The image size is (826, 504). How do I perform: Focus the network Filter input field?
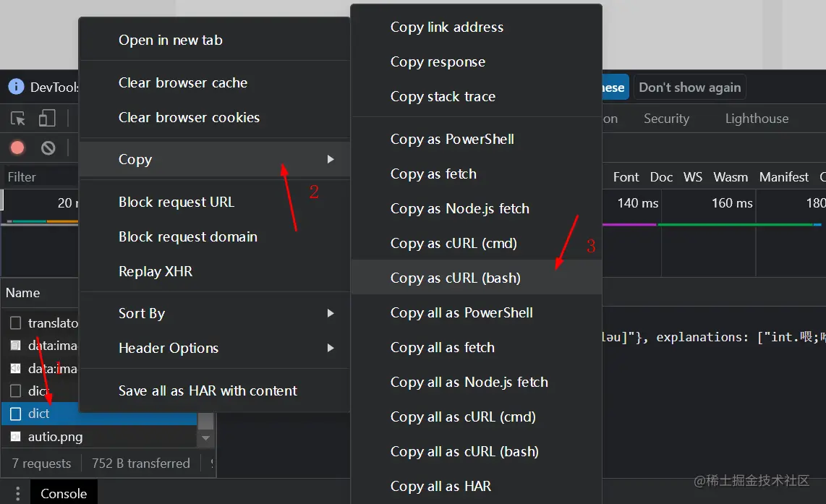pyautogui.click(x=40, y=177)
